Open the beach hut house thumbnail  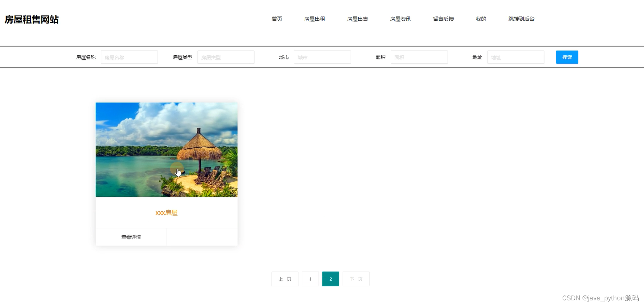coord(166,149)
